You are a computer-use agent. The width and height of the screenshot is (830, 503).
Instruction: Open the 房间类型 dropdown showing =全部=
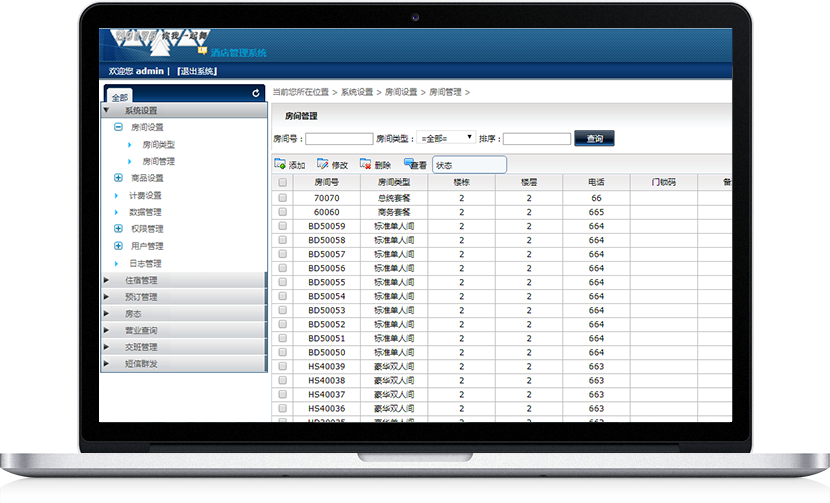click(447, 138)
